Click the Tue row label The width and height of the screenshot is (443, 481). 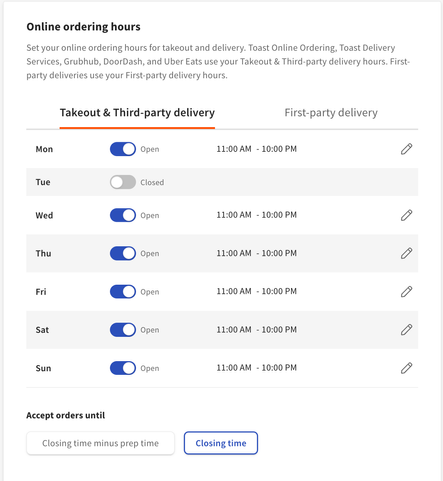coord(43,182)
